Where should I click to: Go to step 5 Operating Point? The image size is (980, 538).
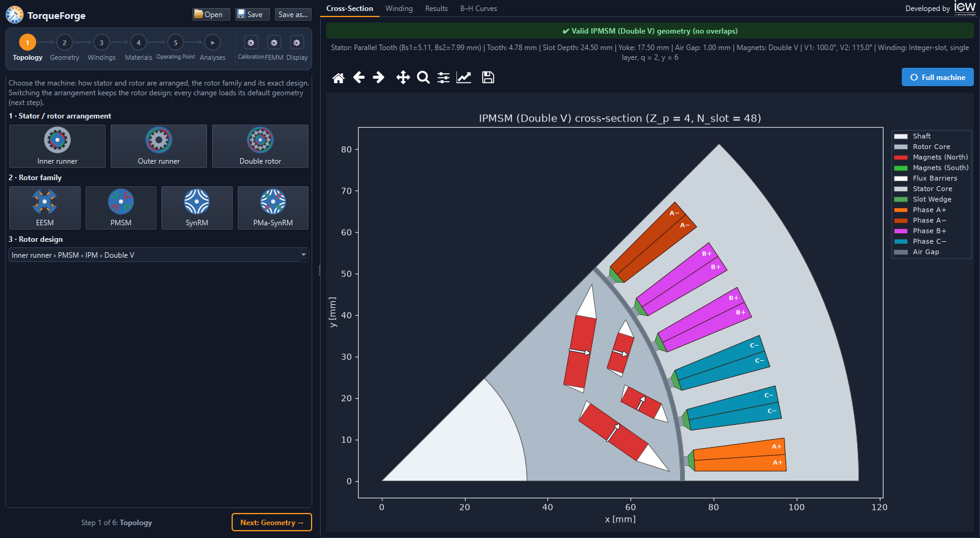[x=175, y=42]
